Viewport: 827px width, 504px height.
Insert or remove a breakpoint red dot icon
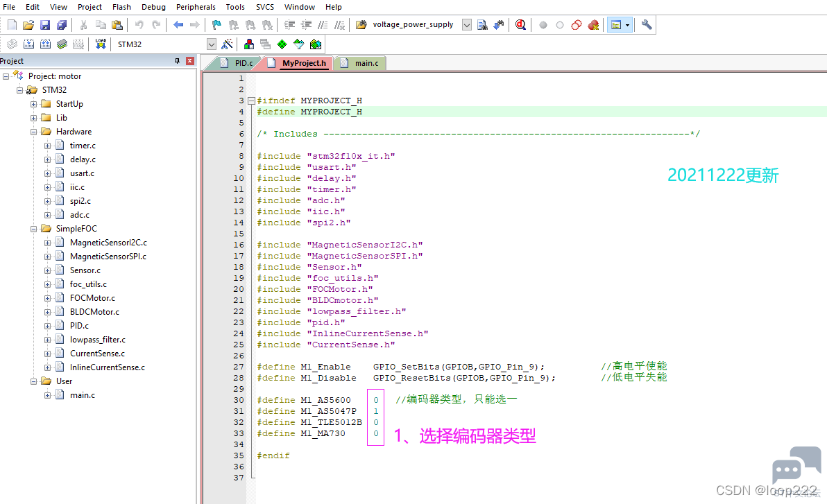click(543, 25)
